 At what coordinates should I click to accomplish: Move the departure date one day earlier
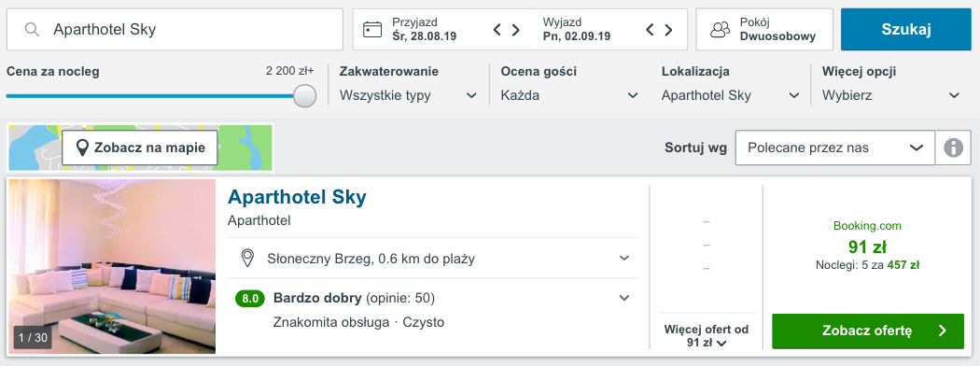click(650, 29)
